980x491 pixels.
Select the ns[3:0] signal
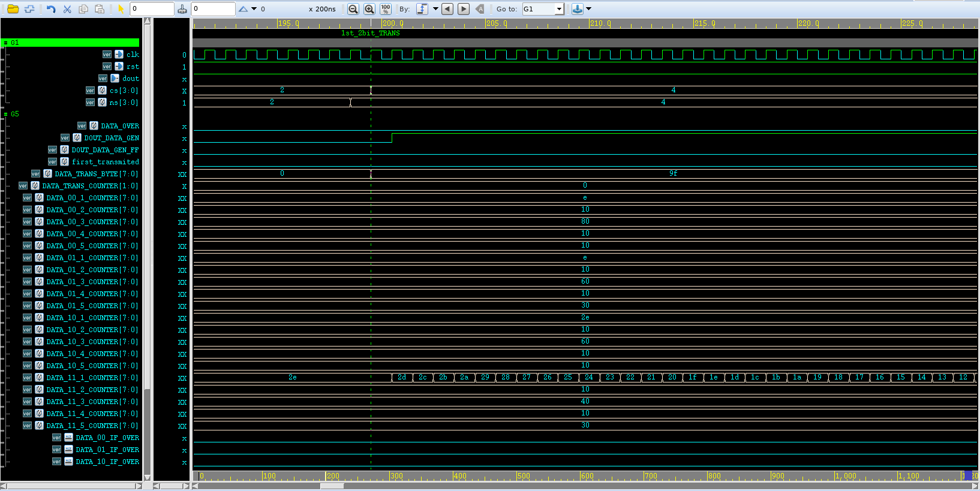(124, 103)
